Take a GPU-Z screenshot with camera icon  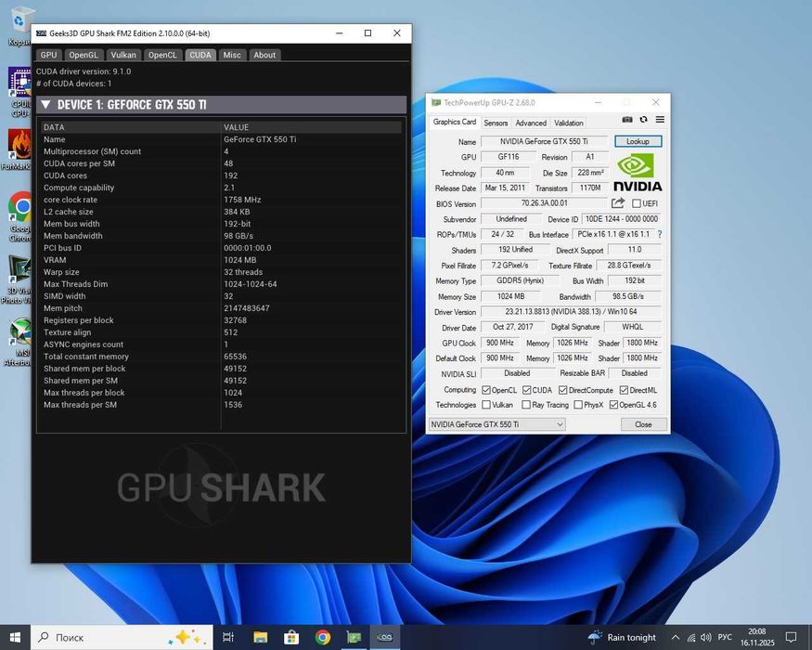click(627, 120)
